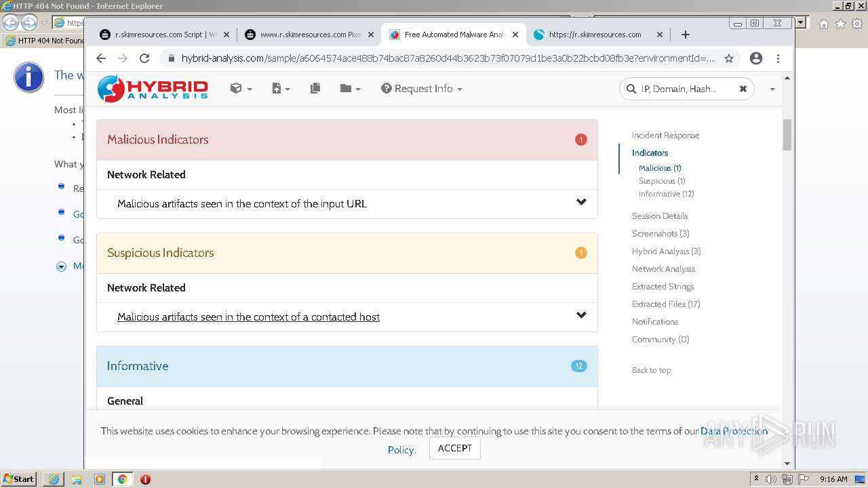Jump to Network Analysis section
This screenshot has width=868, height=488.
pos(663,268)
